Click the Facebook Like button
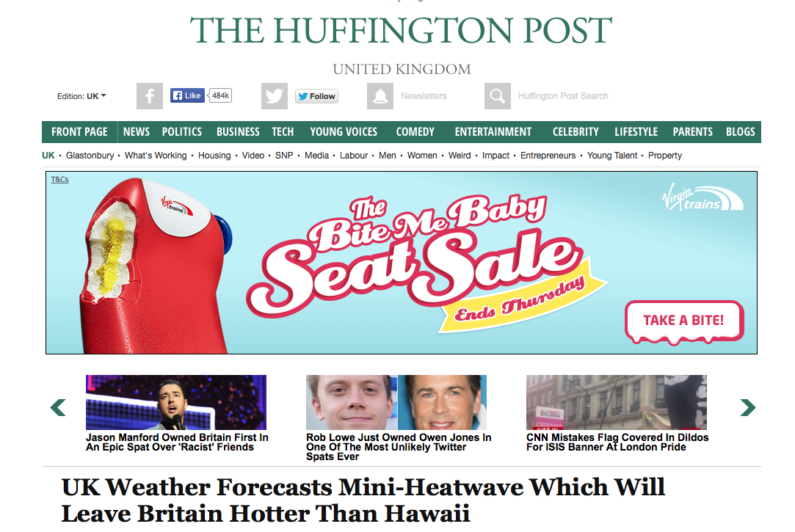 (187, 95)
